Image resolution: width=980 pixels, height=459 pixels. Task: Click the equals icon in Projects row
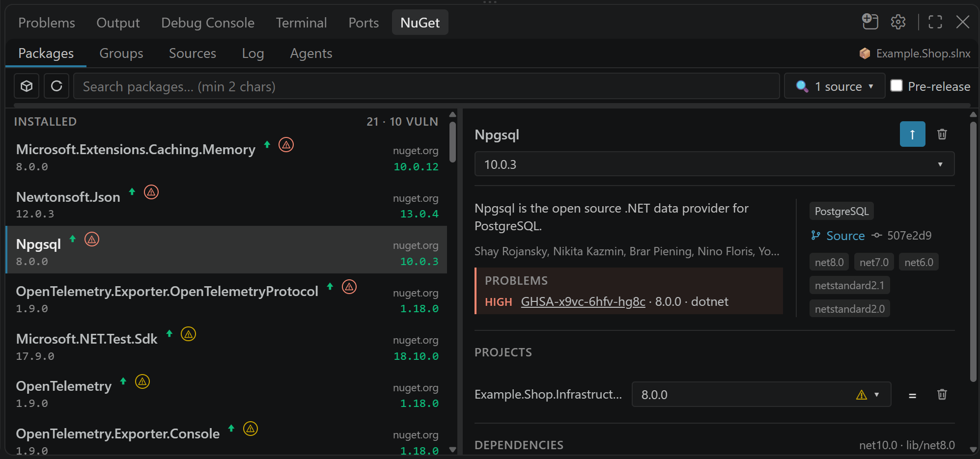(x=912, y=395)
